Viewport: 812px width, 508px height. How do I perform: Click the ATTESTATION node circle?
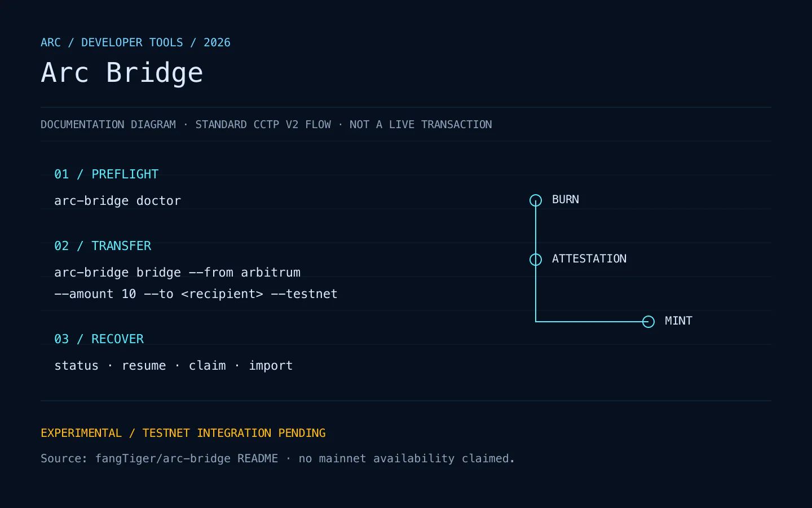(x=536, y=260)
